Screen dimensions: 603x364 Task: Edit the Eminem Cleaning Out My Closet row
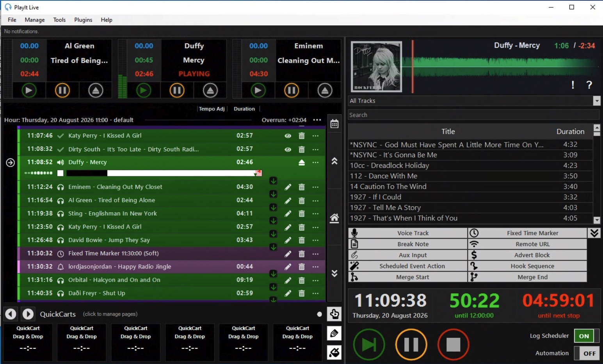pyautogui.click(x=288, y=187)
